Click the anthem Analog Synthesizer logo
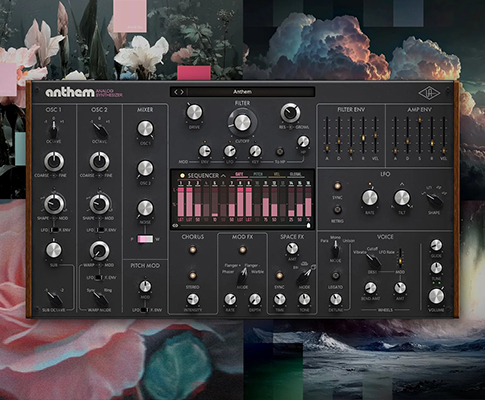 coord(84,92)
